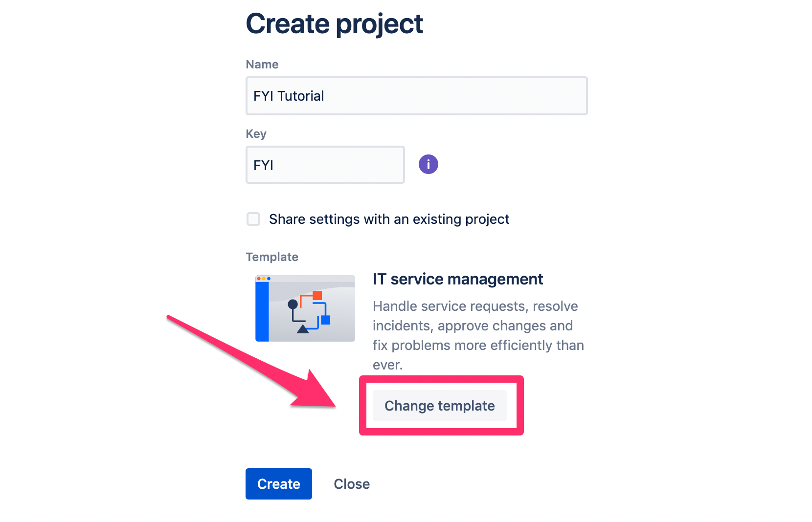This screenshot has height=522, width=812.
Task: Click the Share settings with existing project label
Action: (389, 219)
